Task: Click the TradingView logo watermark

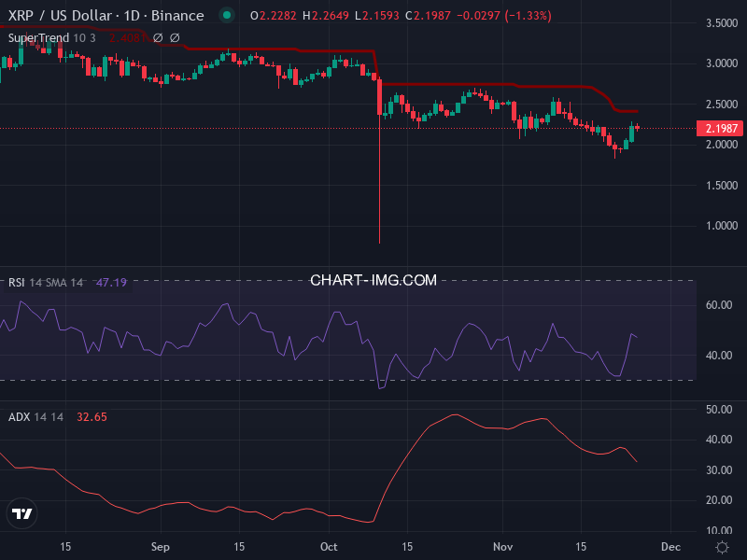Action: pyautogui.click(x=21, y=514)
